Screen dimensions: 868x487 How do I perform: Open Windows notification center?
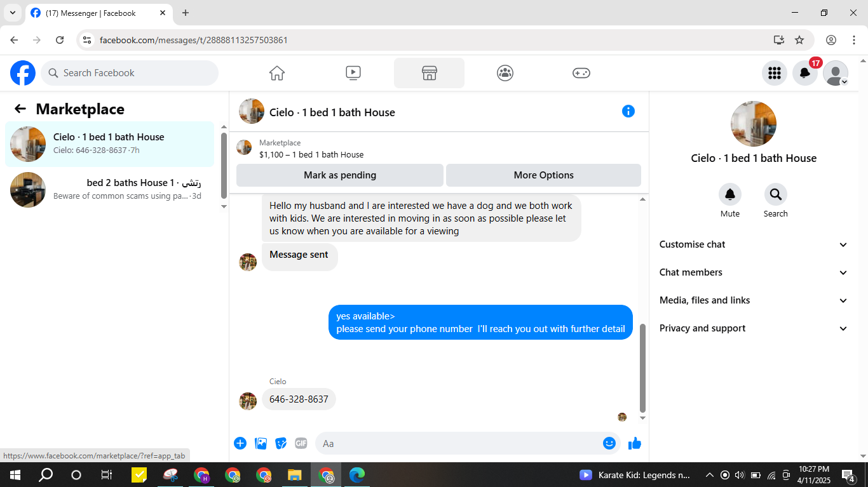(x=849, y=475)
